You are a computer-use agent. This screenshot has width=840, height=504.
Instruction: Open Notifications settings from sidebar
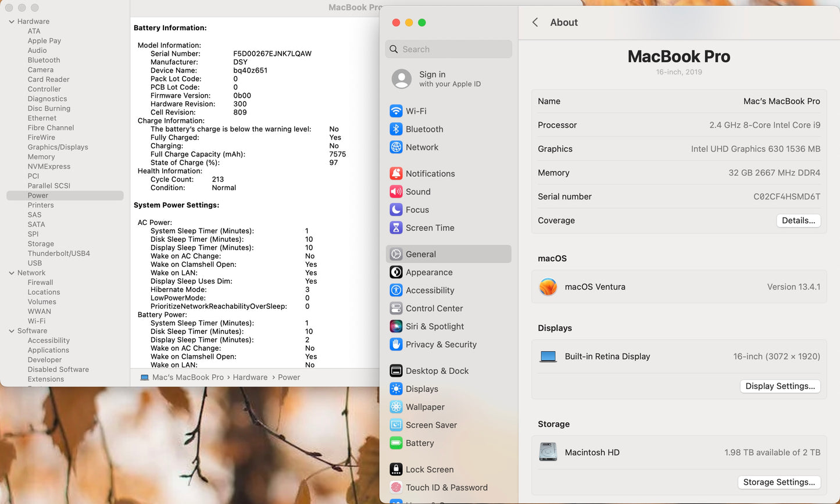coord(396,173)
